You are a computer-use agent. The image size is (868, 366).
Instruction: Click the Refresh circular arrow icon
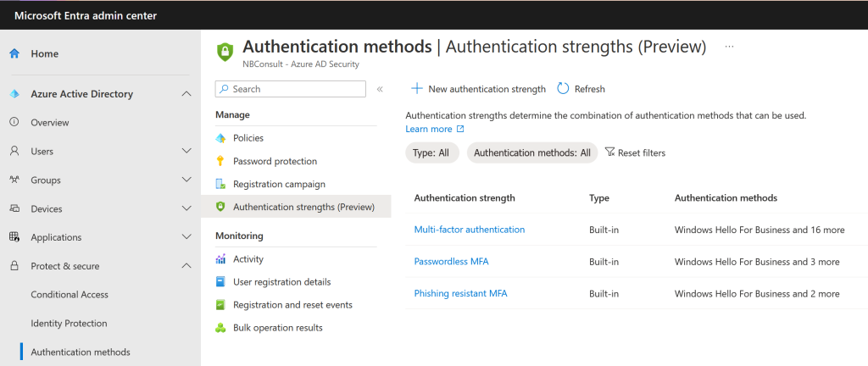[x=563, y=88]
